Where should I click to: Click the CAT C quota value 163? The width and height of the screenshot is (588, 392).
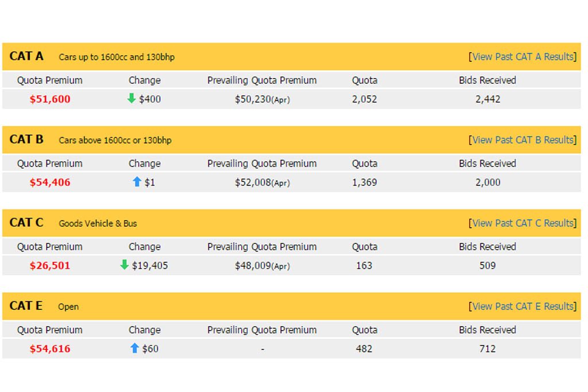tap(363, 265)
